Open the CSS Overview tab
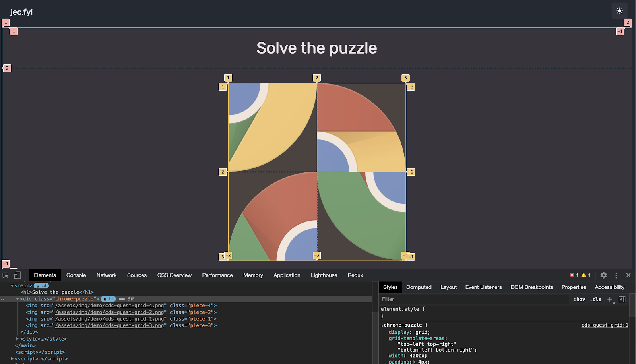 174,275
